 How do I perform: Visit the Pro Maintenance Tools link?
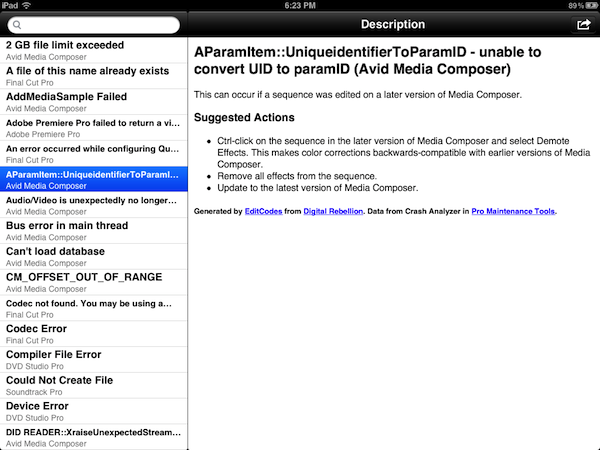[513, 211]
